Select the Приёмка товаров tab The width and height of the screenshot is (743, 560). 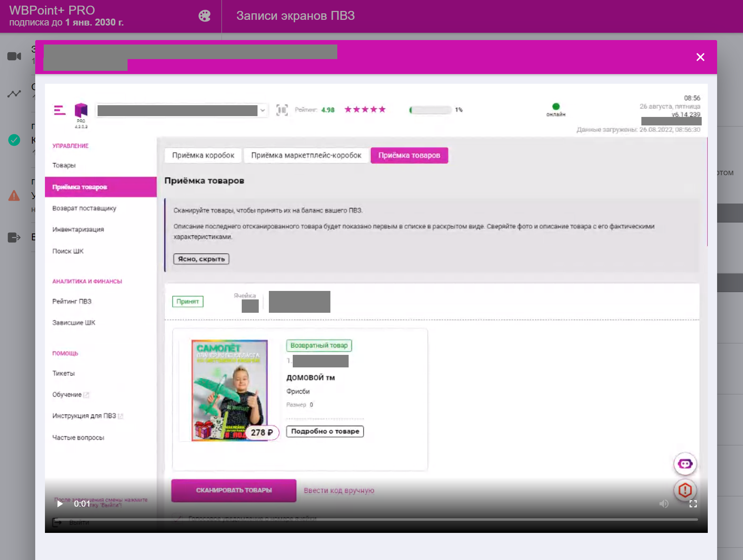409,155
